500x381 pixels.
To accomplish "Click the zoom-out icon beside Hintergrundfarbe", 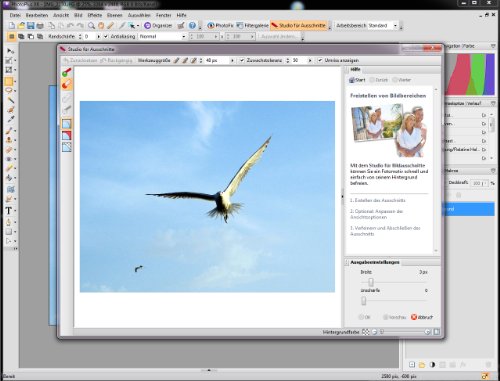I will pyautogui.click(x=374, y=332).
